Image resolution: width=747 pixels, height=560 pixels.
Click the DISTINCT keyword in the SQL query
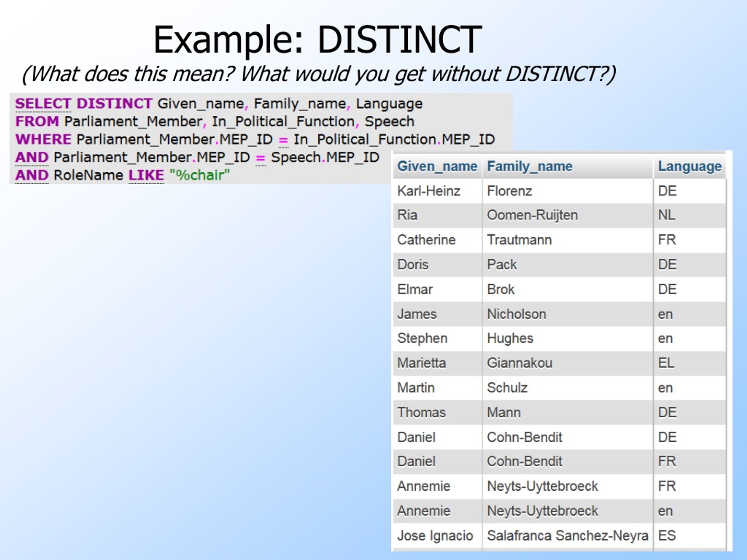pyautogui.click(x=114, y=104)
